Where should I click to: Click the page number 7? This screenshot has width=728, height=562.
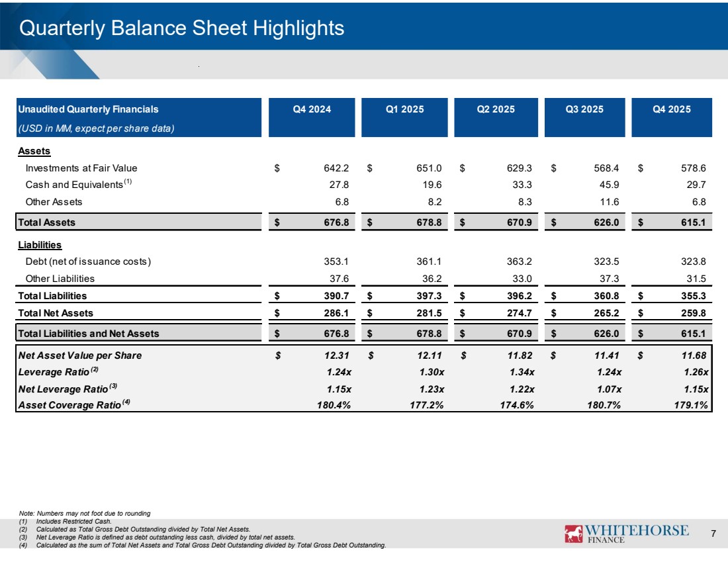[713, 534]
